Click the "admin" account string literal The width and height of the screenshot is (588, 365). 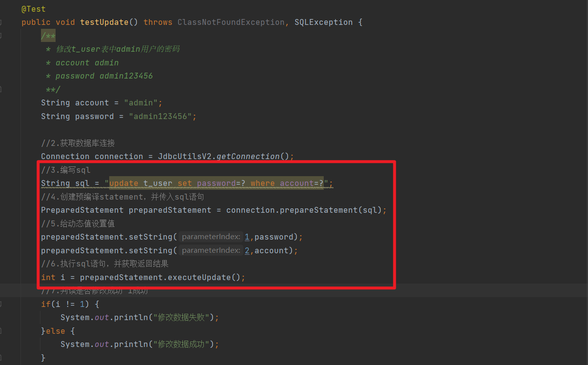point(142,102)
